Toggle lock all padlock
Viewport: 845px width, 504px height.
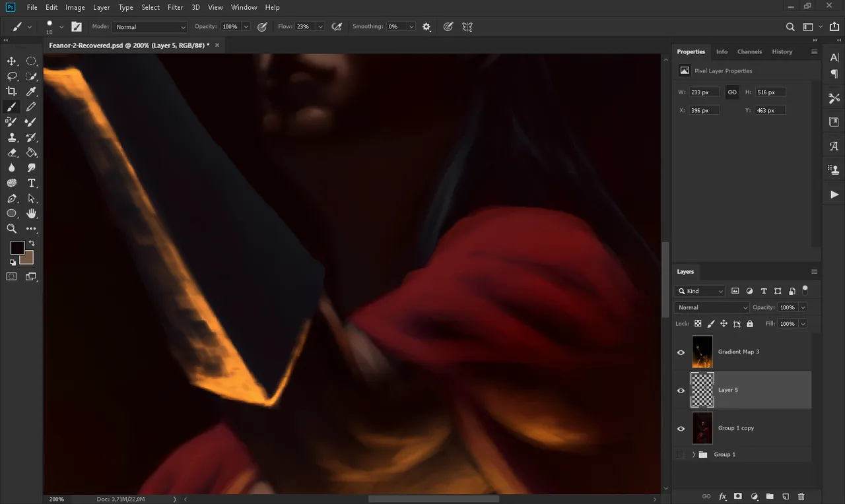pyautogui.click(x=749, y=324)
